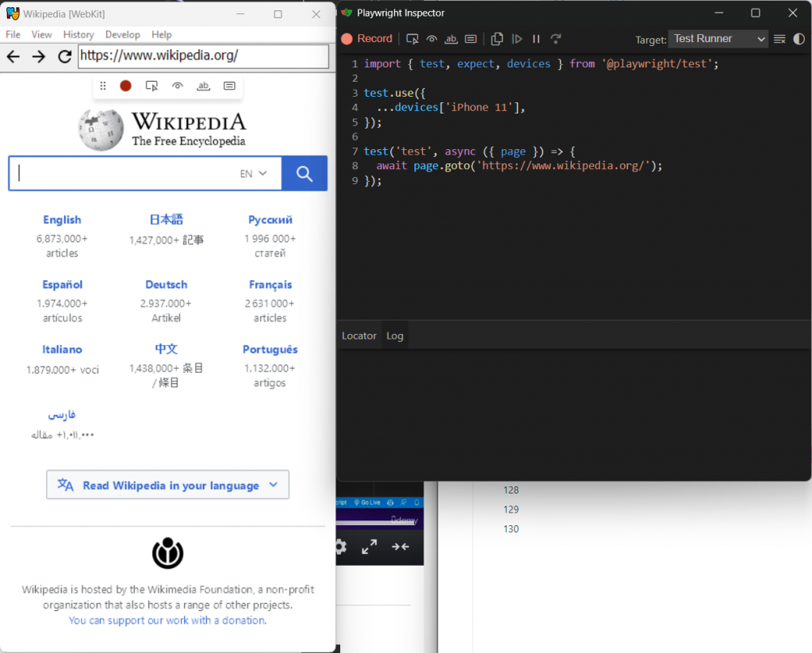Toggle Inspector dark/light theme
The width and height of the screenshot is (812, 653).
click(799, 39)
